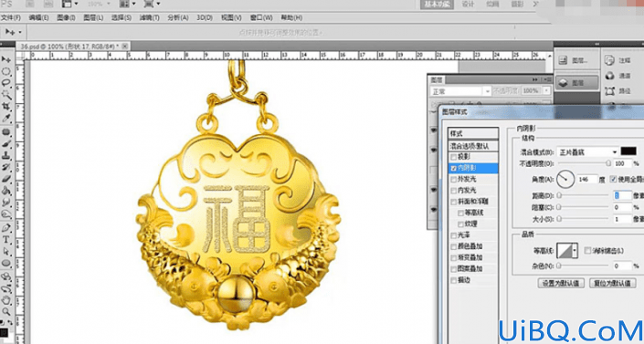Screen dimensions: 644x344
Task: Select the Zoom tool
Action: click(6, 311)
